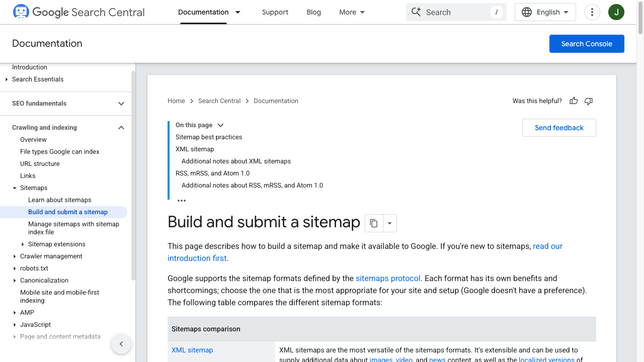Hide the side navigation with the arrow button
The width and height of the screenshot is (644, 362).
(x=121, y=344)
